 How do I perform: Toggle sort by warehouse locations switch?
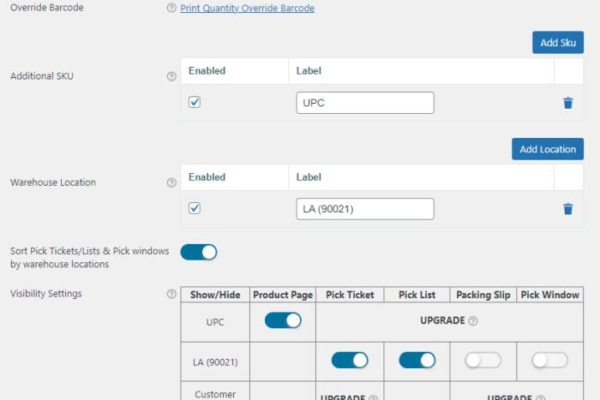pyautogui.click(x=199, y=252)
